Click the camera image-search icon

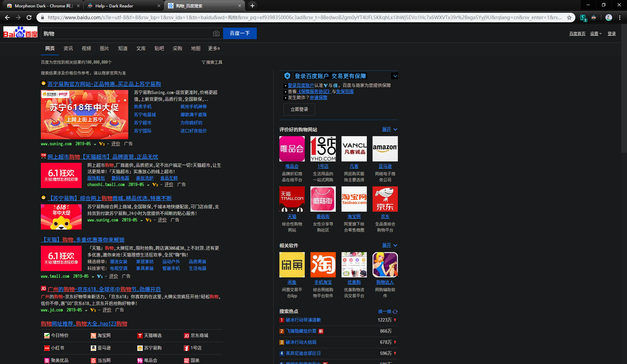(x=216, y=33)
